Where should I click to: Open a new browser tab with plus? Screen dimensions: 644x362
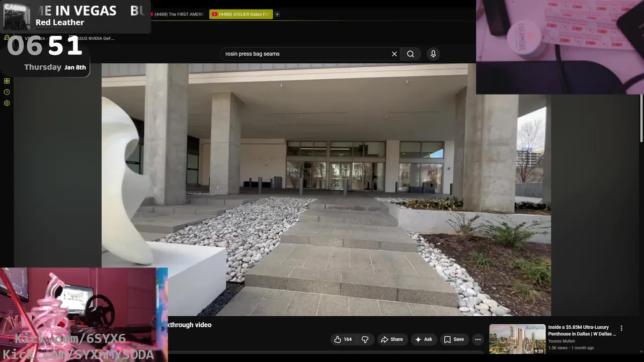click(277, 14)
